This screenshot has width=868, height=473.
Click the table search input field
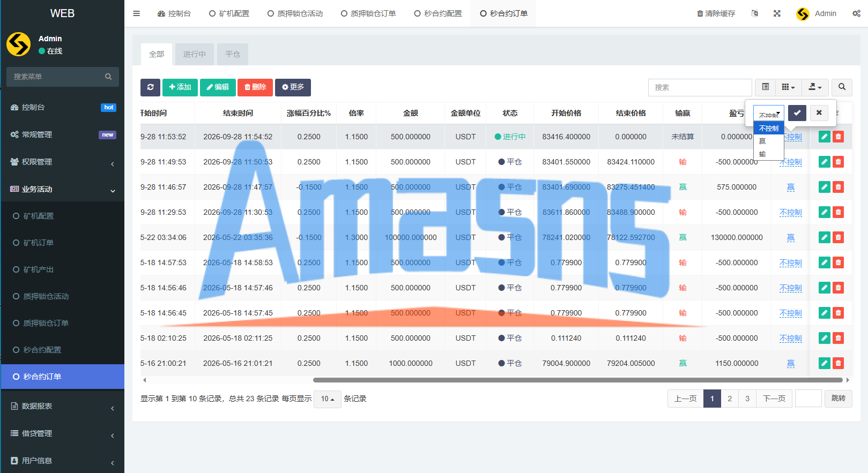click(x=700, y=87)
